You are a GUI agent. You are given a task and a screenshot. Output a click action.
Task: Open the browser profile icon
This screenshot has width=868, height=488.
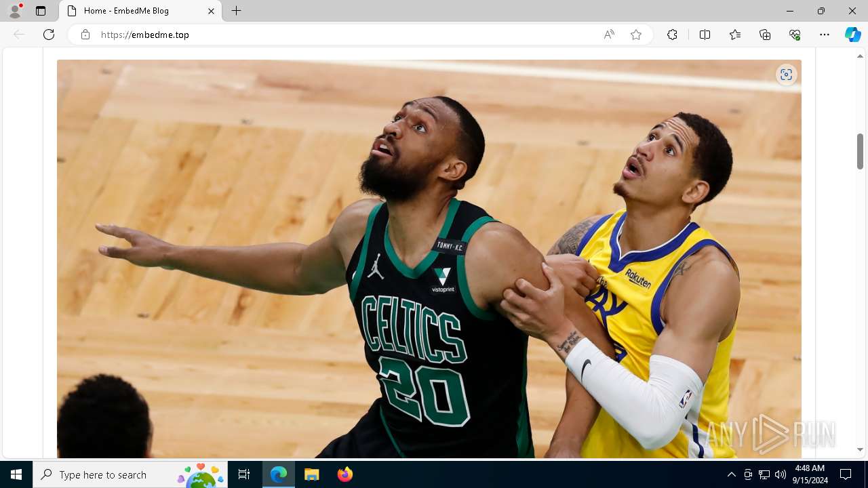pos(15,11)
